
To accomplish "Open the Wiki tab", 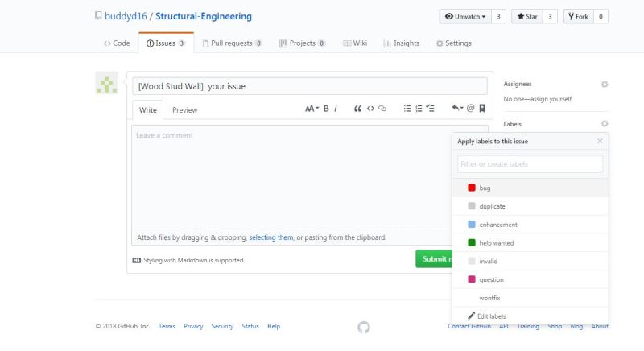I will coord(355,43).
